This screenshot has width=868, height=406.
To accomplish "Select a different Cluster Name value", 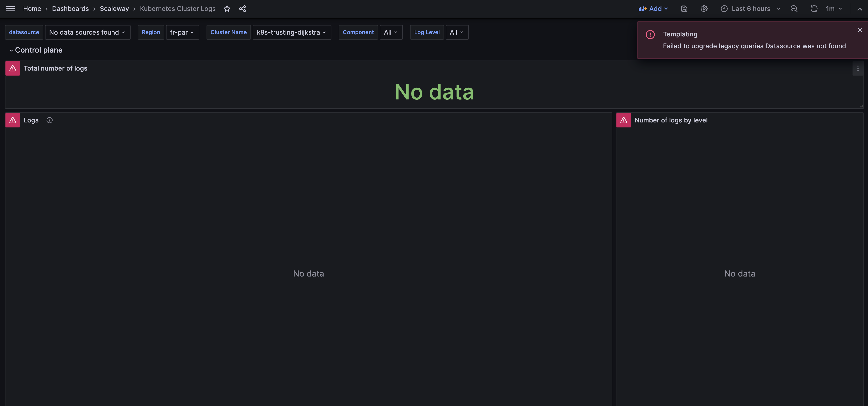I will pos(292,32).
